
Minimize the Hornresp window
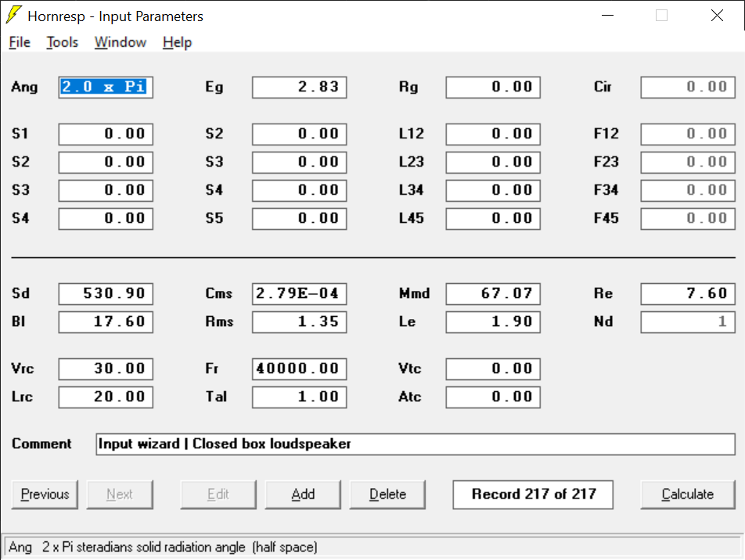click(x=607, y=16)
